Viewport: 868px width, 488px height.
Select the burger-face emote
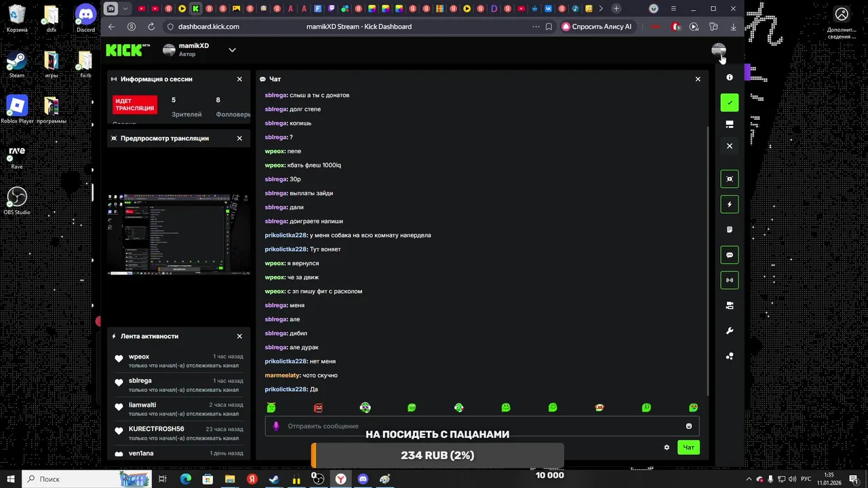click(599, 407)
